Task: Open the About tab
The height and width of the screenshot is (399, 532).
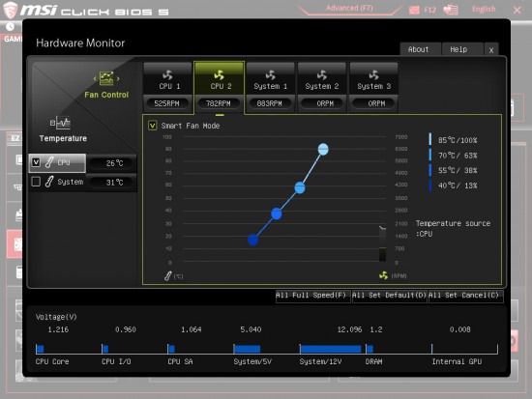Action: point(420,49)
